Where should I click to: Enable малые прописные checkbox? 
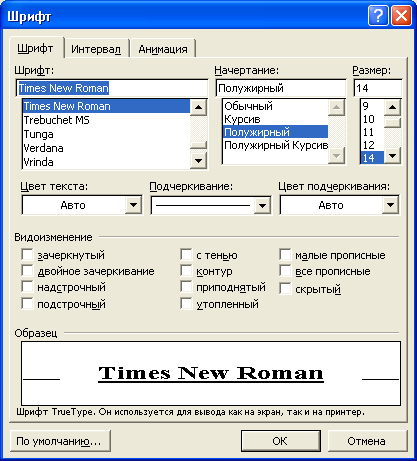click(x=285, y=254)
